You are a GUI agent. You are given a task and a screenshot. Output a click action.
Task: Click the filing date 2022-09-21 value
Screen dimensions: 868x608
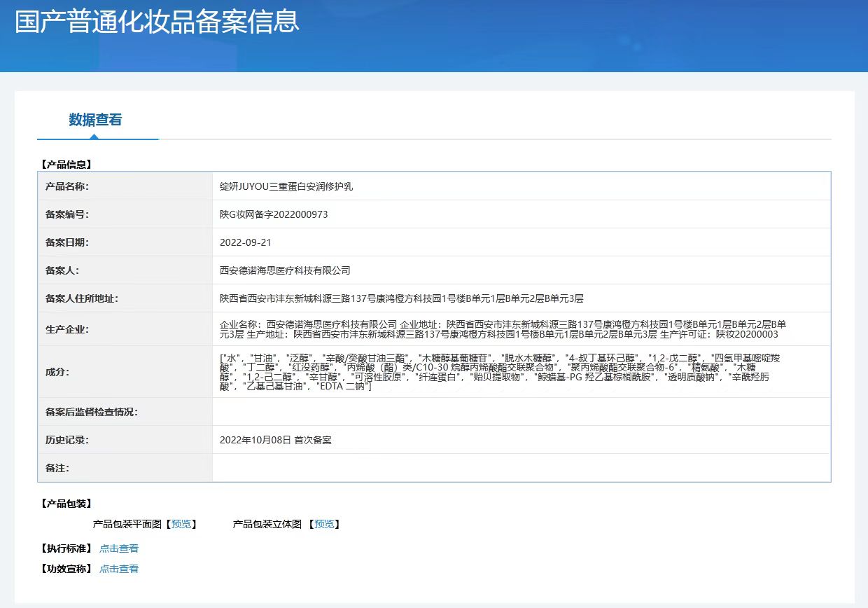[x=245, y=242]
